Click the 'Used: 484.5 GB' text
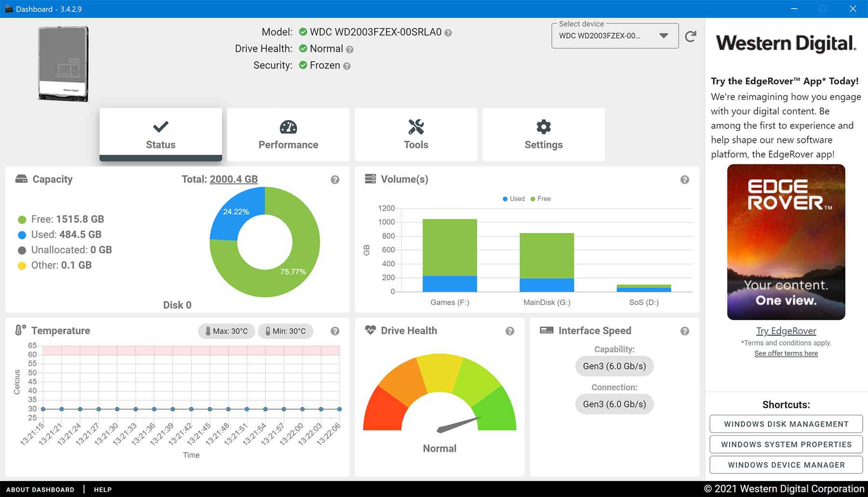 point(67,235)
